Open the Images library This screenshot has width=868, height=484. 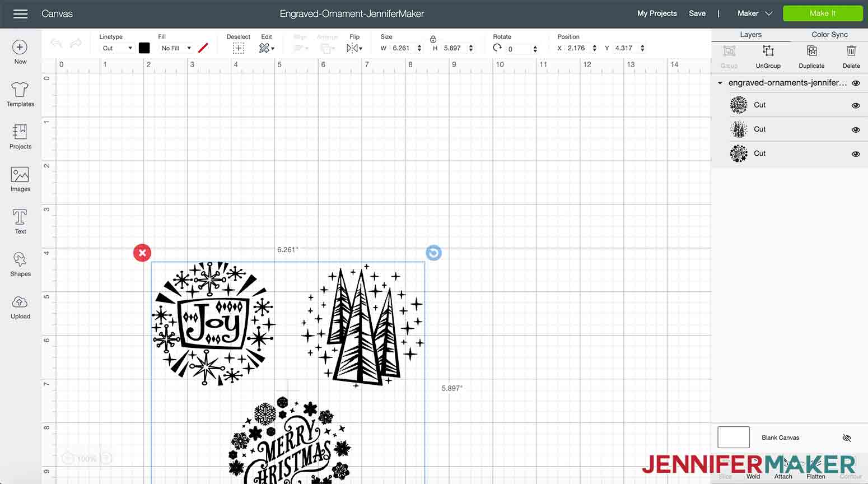tap(20, 179)
